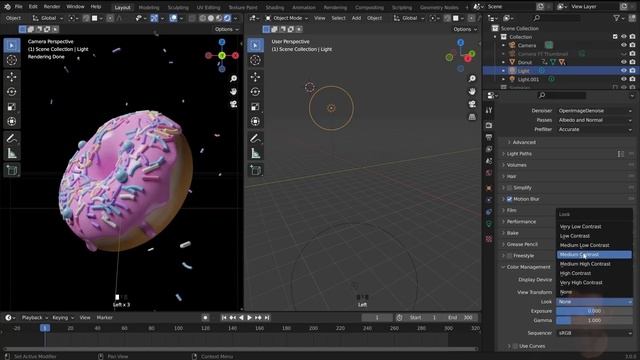Image resolution: width=640 pixels, height=360 pixels.
Task: Select the Measure tool in left viewport
Action: [11, 153]
